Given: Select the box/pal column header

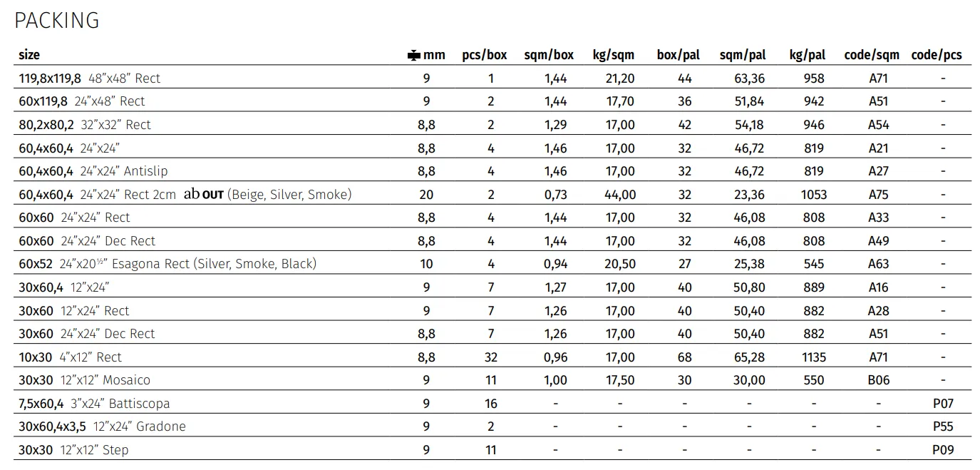Looking at the screenshot, I should tap(679, 55).
